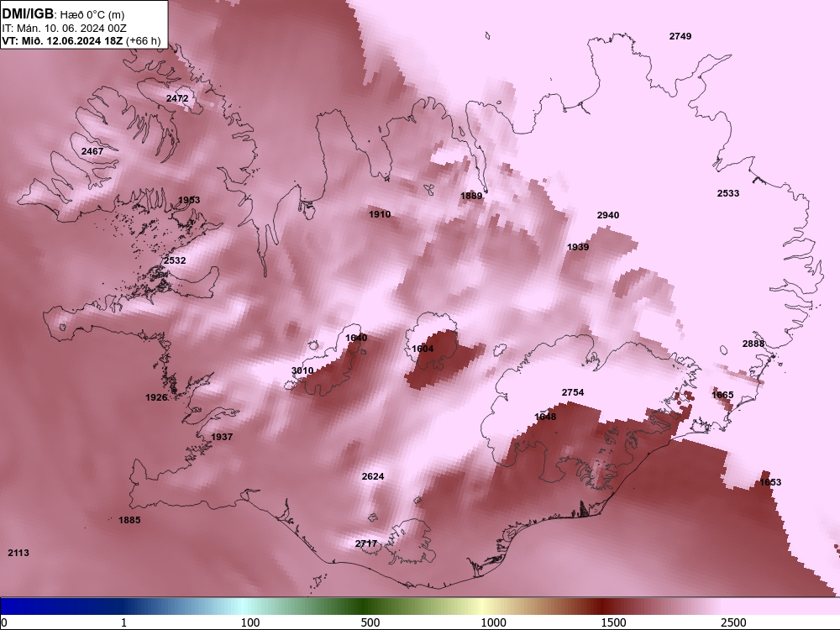Select the 2940 height label
The height and width of the screenshot is (630, 840).
608,215
